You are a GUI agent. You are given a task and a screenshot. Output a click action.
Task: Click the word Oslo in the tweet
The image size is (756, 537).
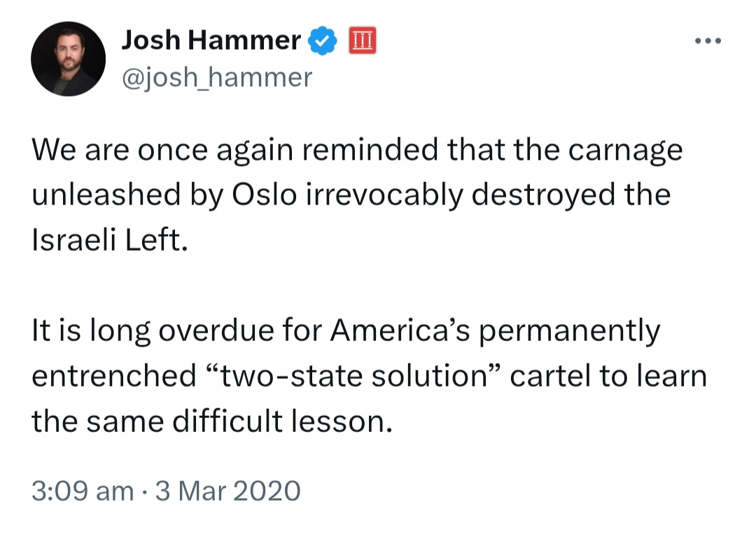(264, 195)
